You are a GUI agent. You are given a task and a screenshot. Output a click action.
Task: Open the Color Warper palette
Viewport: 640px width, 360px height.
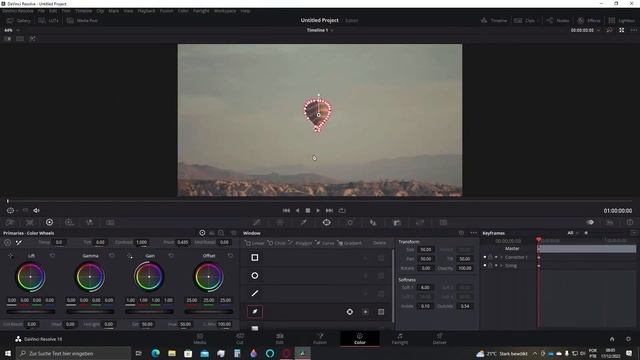[280, 222]
